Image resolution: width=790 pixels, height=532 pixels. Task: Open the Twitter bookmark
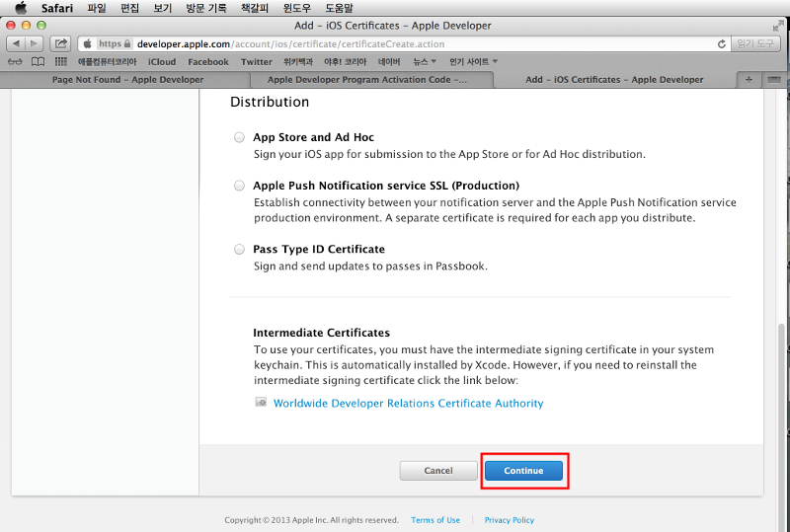[x=256, y=61]
